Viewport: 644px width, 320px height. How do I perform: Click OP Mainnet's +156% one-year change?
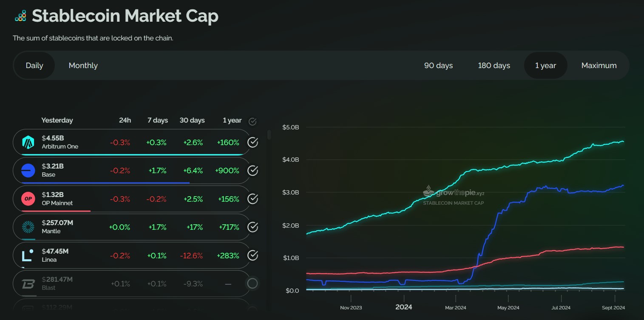click(x=229, y=199)
